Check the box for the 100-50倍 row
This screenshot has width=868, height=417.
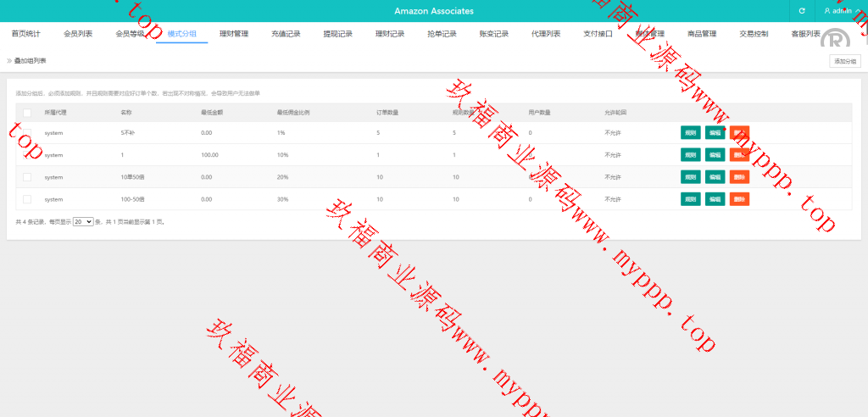(x=27, y=199)
